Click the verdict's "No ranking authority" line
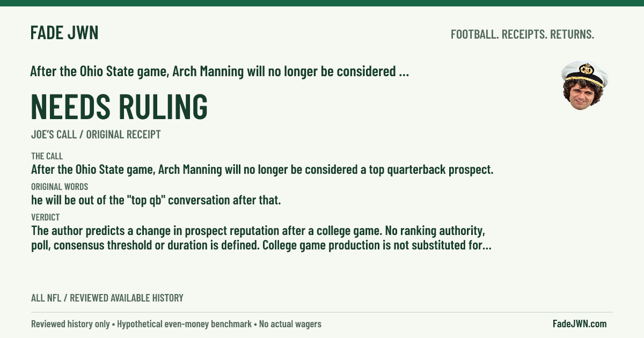The height and width of the screenshot is (338, 644). [x=258, y=231]
